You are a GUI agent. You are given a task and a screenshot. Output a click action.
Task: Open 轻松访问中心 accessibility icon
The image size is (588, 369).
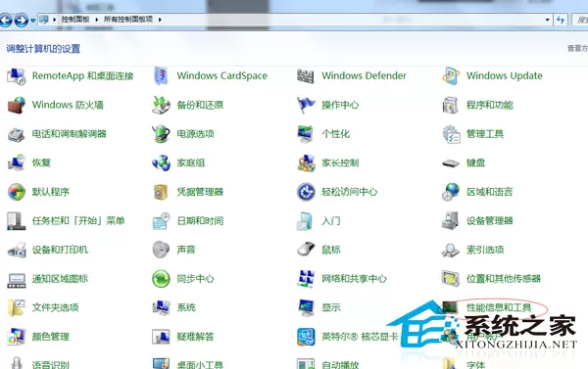coord(306,192)
